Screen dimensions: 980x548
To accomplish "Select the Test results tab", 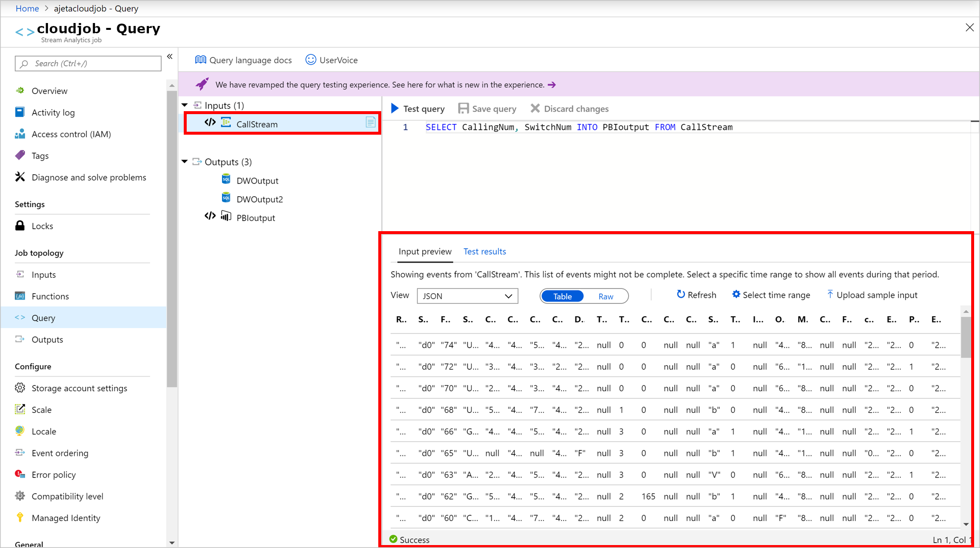I will [x=485, y=252].
